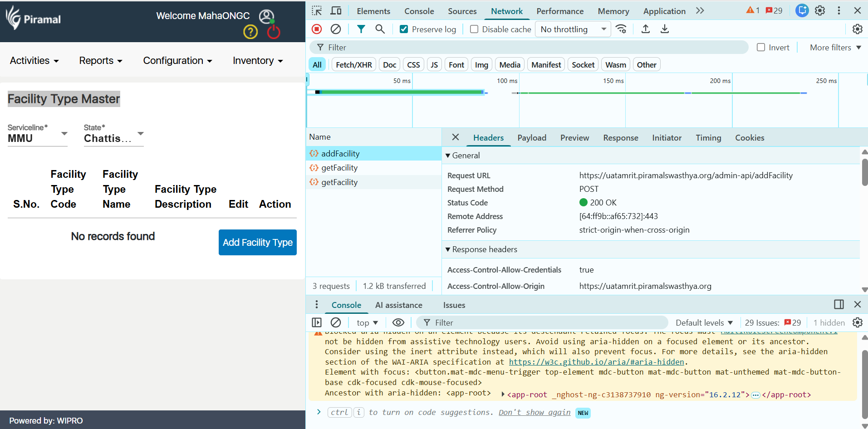Click the network search magnifier icon

pyautogui.click(x=380, y=29)
